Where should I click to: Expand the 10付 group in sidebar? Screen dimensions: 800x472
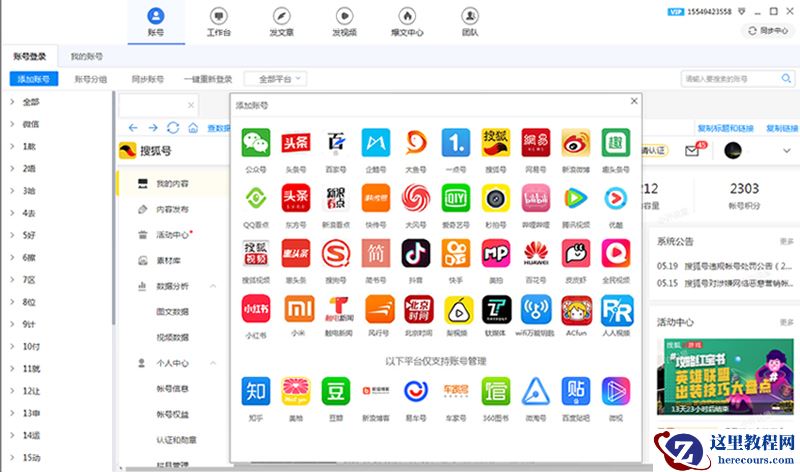12,346
